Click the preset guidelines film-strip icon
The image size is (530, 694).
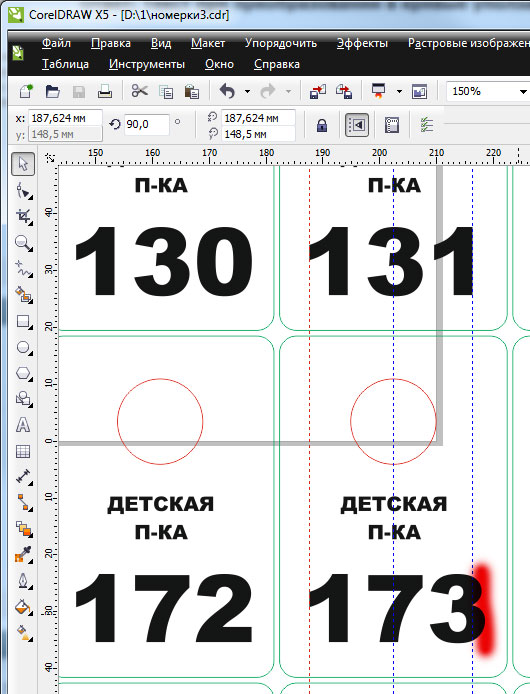click(x=392, y=125)
